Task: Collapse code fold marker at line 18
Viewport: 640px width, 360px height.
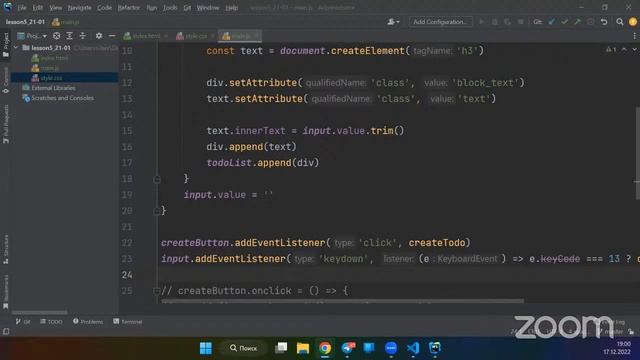Action: pyautogui.click(x=157, y=179)
